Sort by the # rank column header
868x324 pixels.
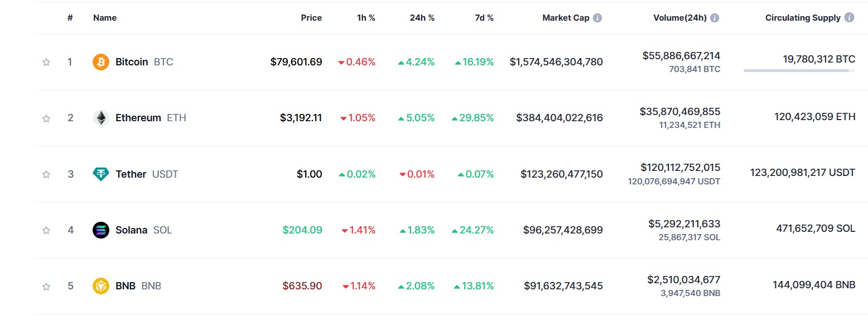70,18
